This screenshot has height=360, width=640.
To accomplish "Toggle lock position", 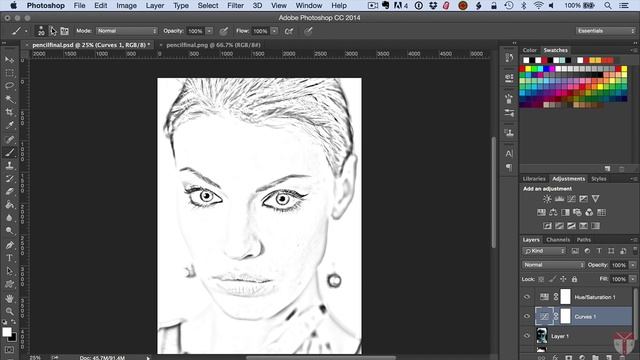I will point(563,279).
